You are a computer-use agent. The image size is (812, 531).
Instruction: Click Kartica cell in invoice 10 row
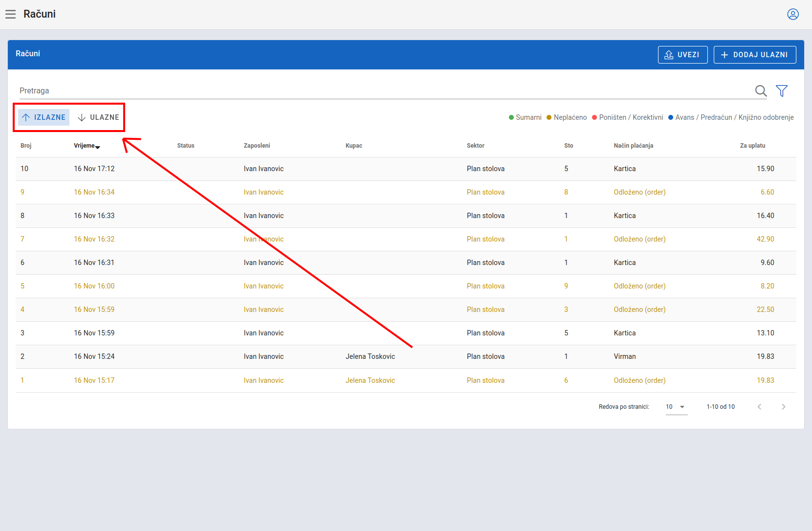(625, 169)
